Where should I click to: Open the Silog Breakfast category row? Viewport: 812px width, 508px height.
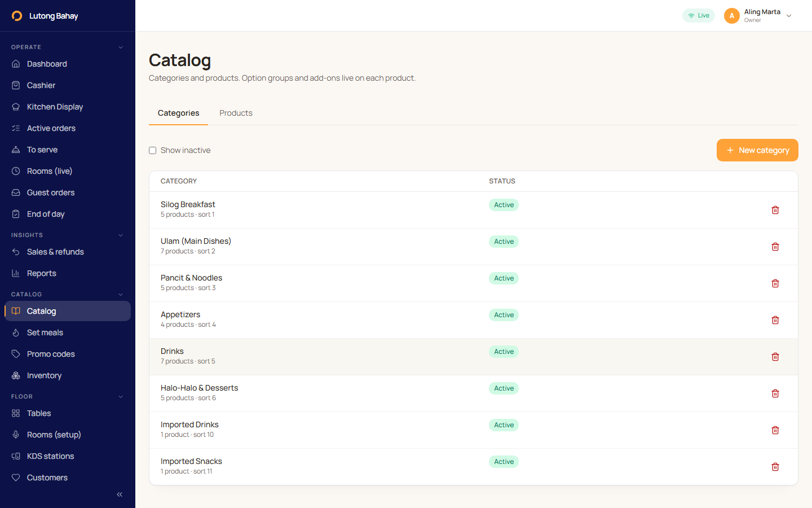coord(474,210)
